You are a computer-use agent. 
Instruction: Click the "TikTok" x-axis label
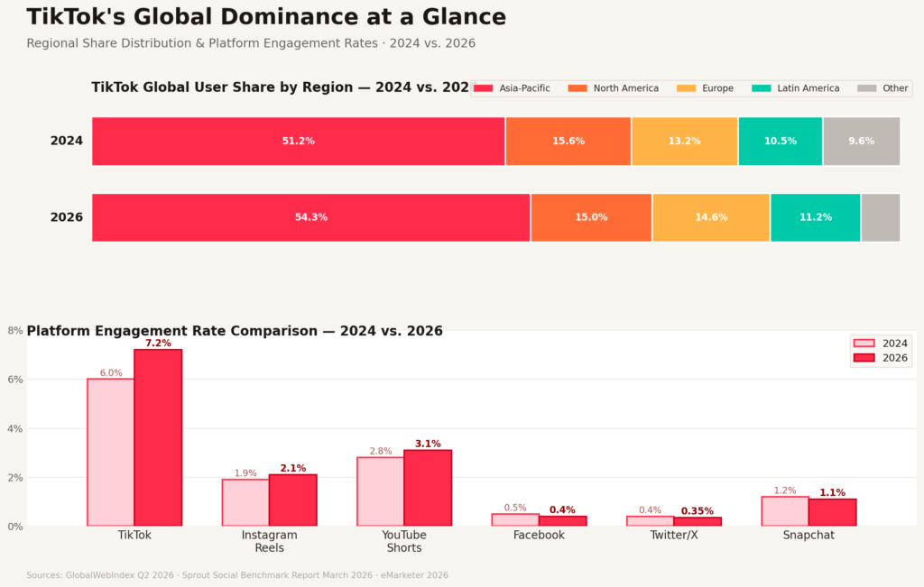(134, 536)
